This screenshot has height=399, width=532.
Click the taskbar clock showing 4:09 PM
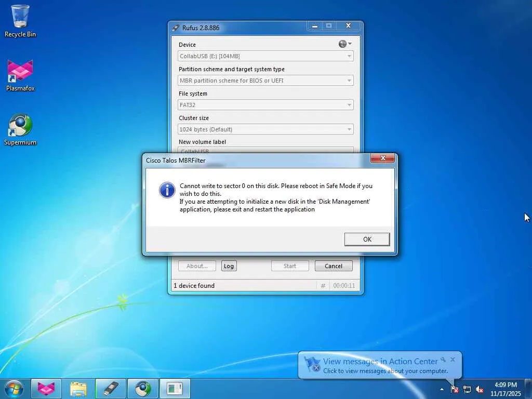(506, 389)
